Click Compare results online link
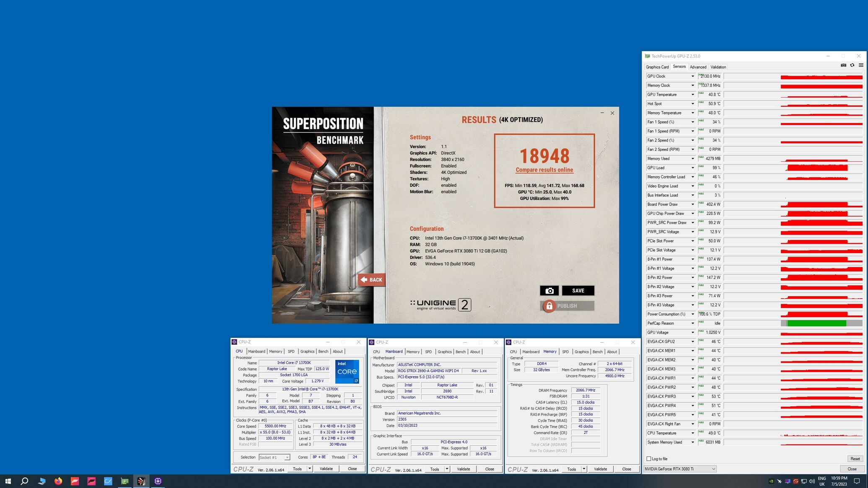The image size is (868, 488). tap(544, 170)
